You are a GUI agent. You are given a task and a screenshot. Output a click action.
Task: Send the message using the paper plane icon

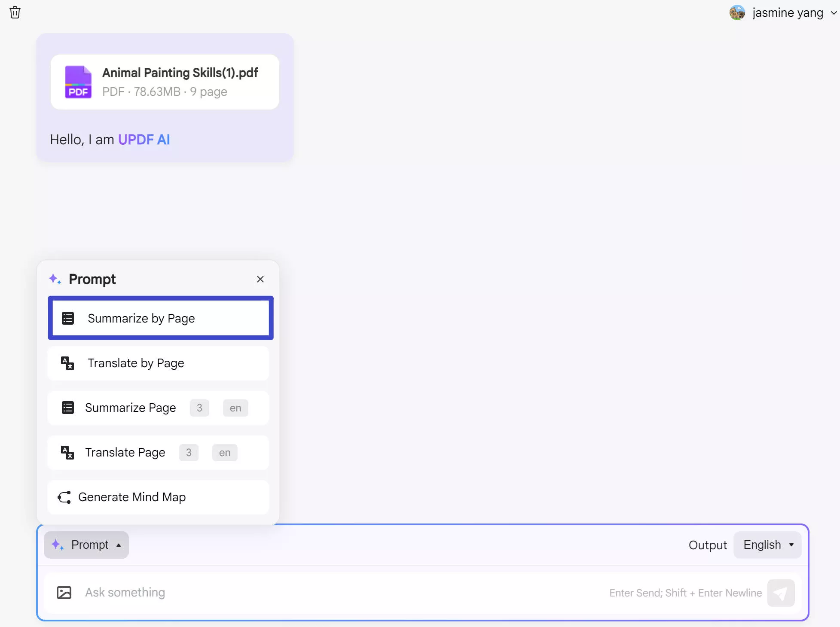click(781, 593)
